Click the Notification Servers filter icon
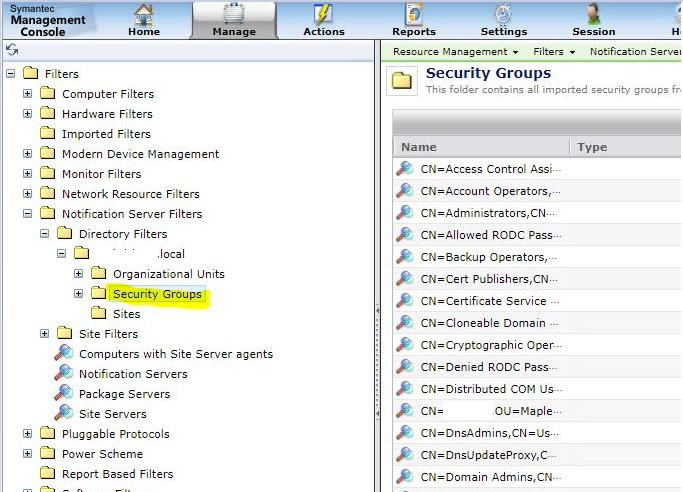Image resolution: width=683 pixels, height=492 pixels. 63,374
